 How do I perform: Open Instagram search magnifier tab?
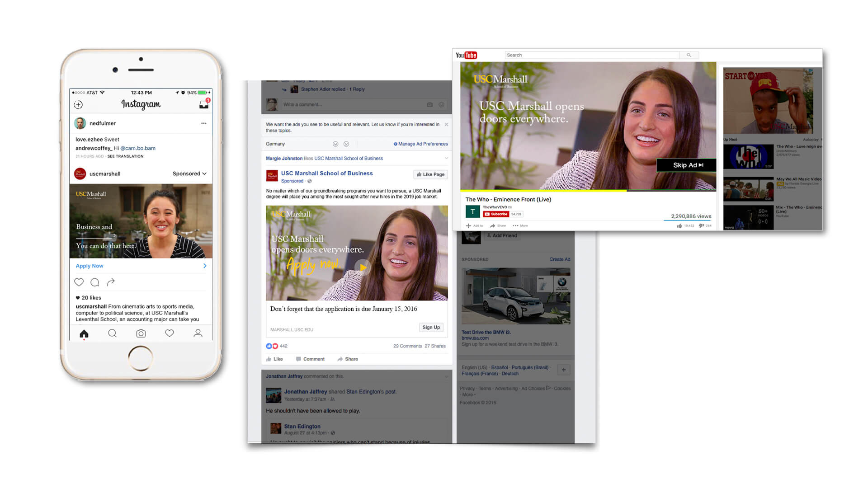(113, 333)
